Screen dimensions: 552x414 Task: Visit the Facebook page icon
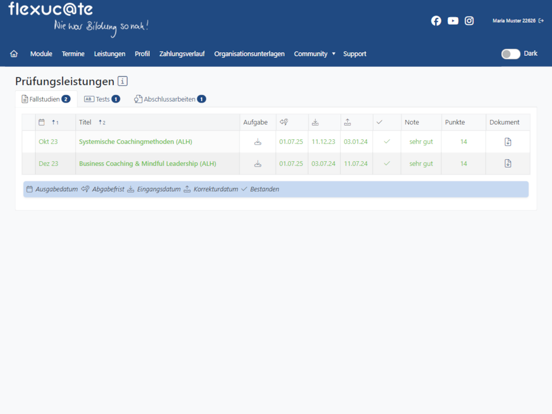click(x=436, y=21)
